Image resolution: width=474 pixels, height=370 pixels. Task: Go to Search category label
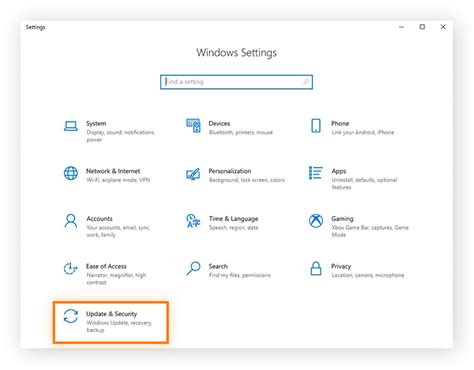coord(218,266)
